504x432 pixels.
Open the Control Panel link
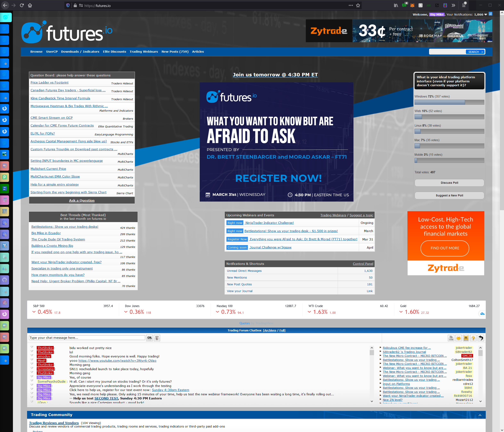[363, 264]
